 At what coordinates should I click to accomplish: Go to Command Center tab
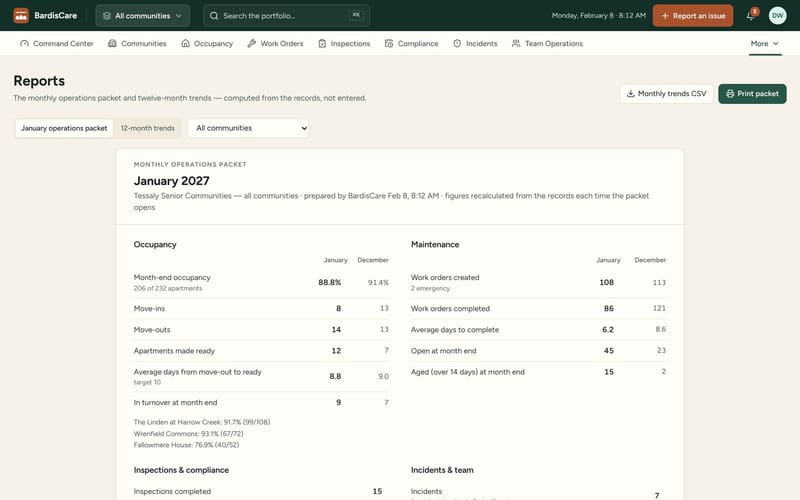click(57, 43)
